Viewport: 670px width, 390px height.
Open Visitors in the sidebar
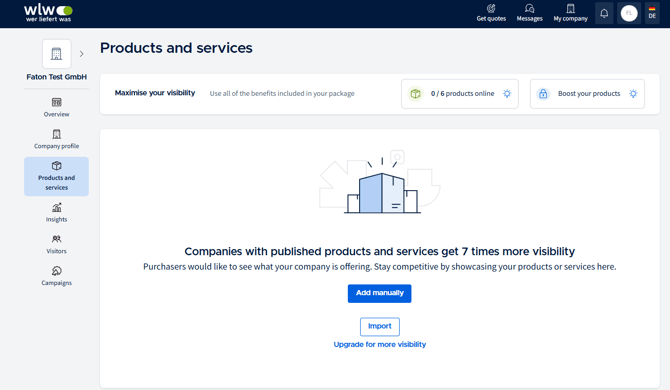click(x=56, y=244)
